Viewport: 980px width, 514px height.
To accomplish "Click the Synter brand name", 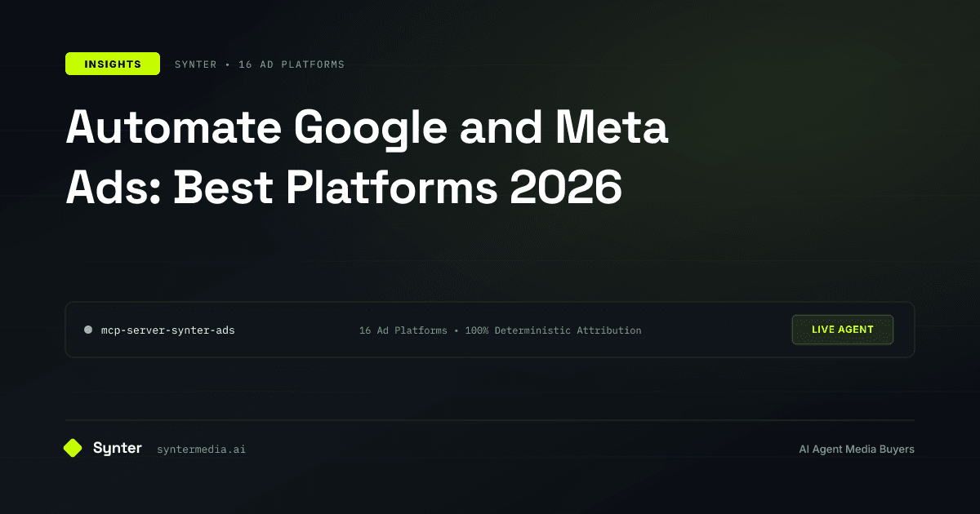I will point(118,448).
